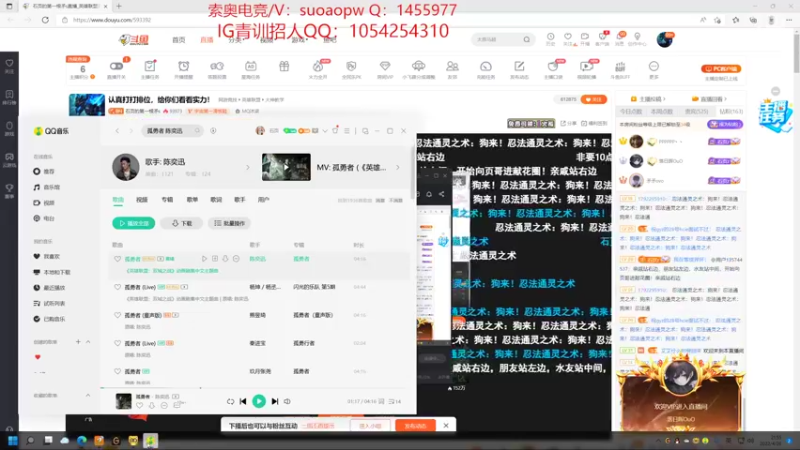800x450 pixels.
Task: Like 孤勇者 (Live) from 闪光的乐队
Action: tap(117, 287)
